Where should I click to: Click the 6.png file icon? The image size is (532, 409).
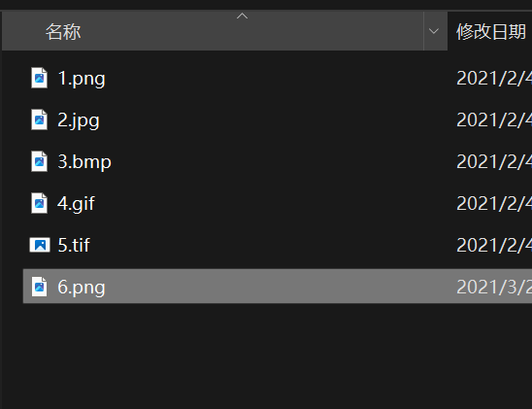(40, 287)
